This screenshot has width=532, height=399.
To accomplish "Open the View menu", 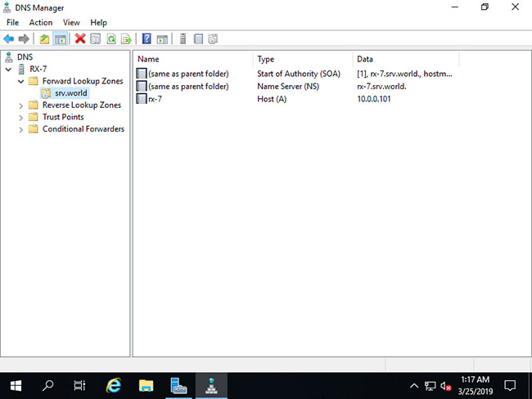I will click(71, 23).
